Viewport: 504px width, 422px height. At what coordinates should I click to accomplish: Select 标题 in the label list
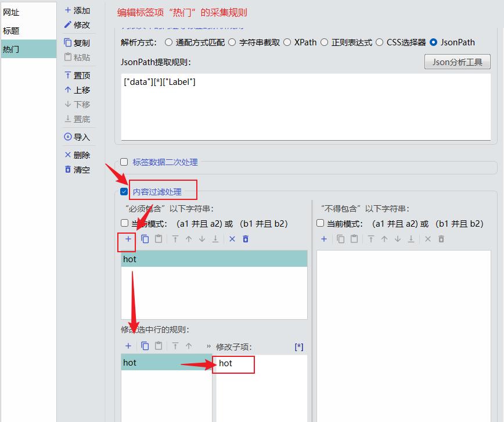(28, 31)
